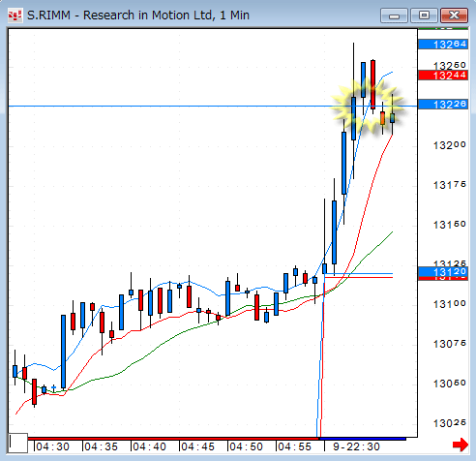Minimize the S.RIMM chart window

point(394,15)
